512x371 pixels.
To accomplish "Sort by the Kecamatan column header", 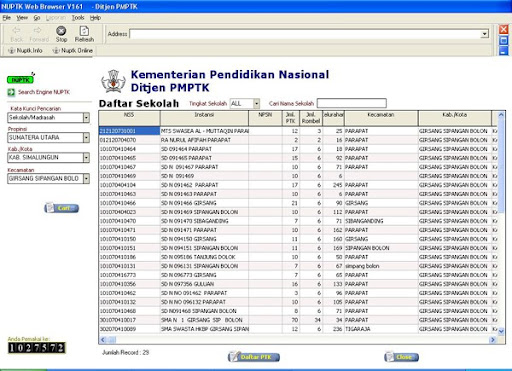I will pos(381,118).
